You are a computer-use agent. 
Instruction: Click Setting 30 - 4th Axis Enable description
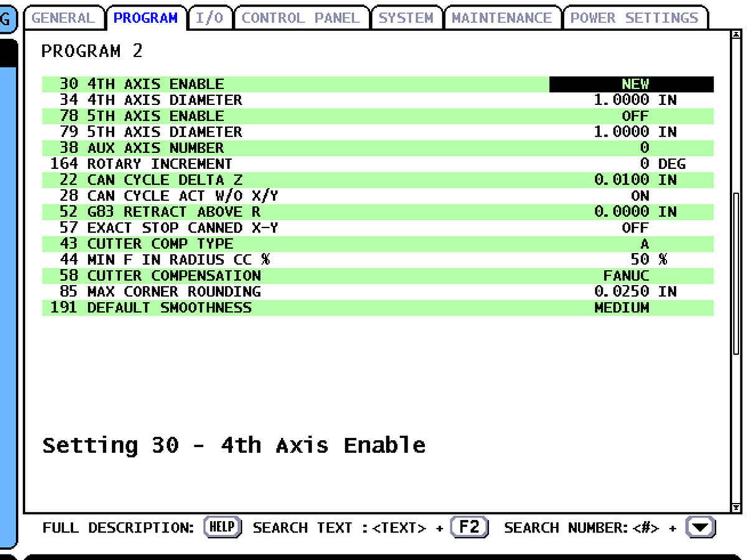point(234,446)
